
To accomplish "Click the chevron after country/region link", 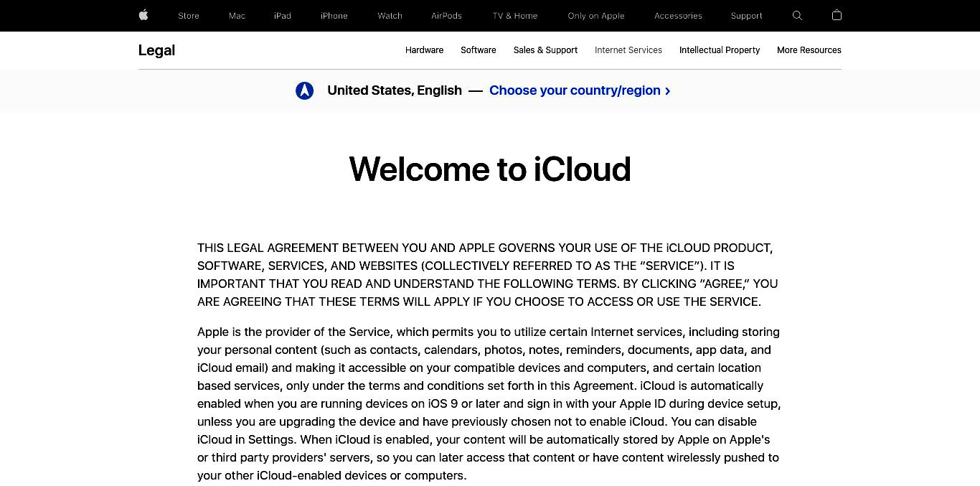I will tap(668, 91).
